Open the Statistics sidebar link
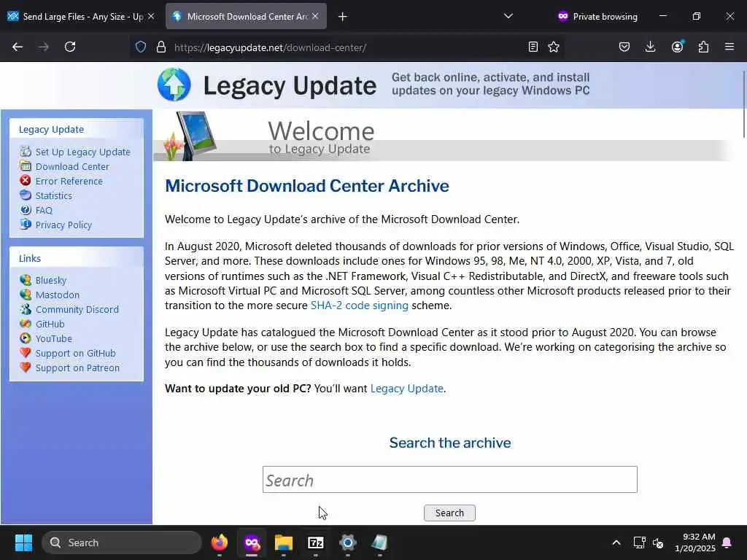 54,195
